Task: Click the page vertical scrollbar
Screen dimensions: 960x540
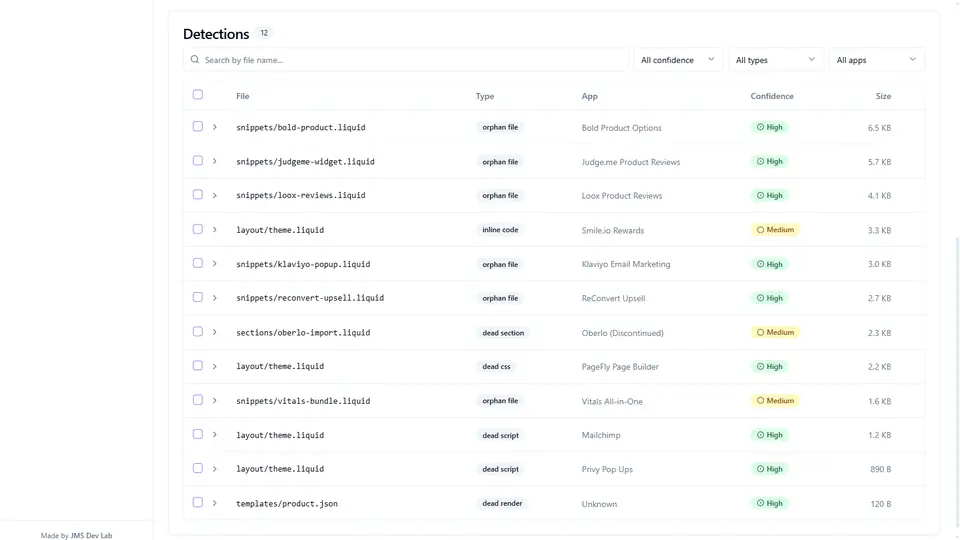Action: [x=957, y=380]
